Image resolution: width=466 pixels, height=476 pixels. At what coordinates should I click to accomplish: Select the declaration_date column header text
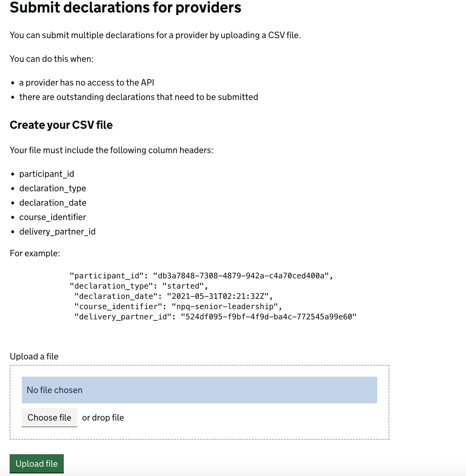coord(53,202)
